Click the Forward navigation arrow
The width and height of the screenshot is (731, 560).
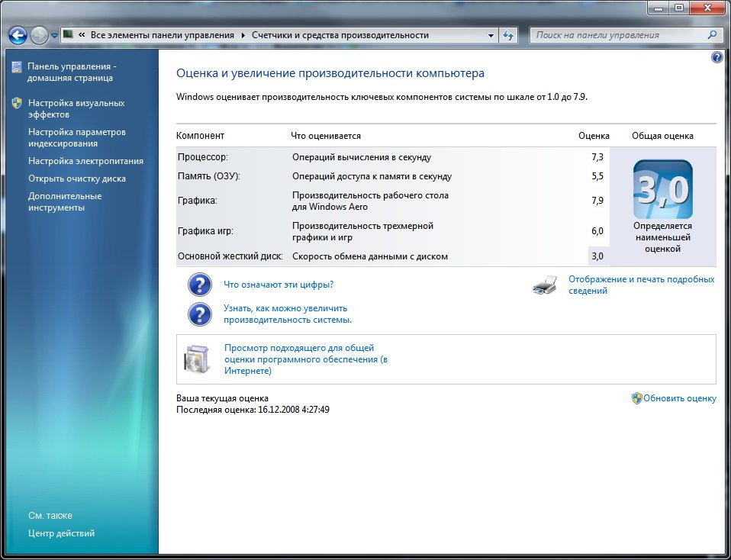[39, 35]
